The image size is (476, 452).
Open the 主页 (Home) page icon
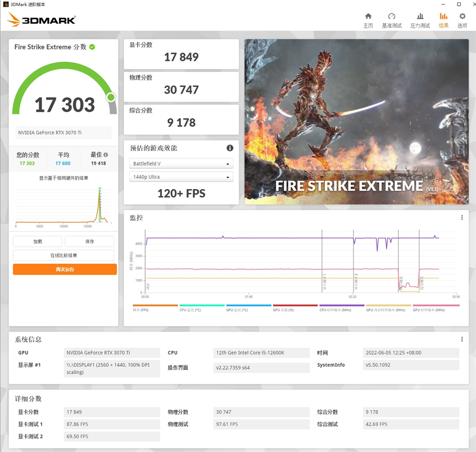368,19
